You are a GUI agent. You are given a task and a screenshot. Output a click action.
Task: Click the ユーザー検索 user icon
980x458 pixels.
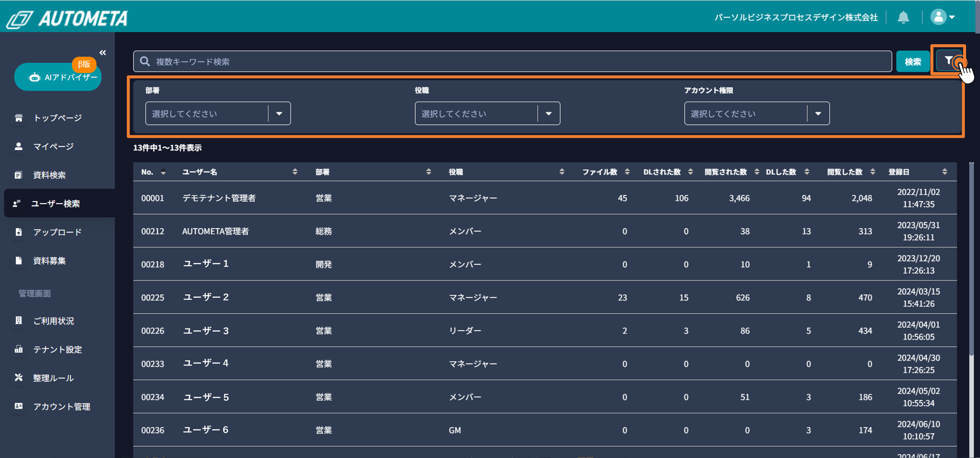pyautogui.click(x=16, y=204)
